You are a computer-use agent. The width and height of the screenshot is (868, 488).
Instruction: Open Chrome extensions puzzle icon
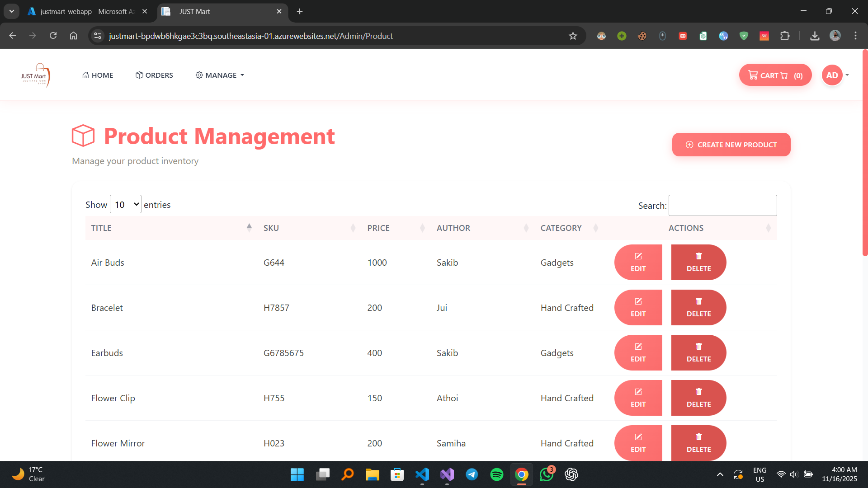(785, 36)
